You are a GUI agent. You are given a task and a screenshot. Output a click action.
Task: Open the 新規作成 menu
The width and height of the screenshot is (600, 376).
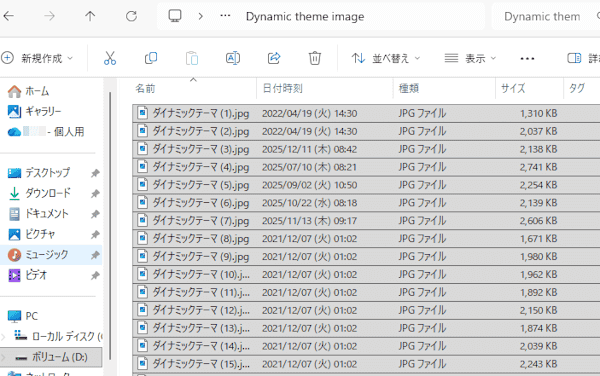point(37,58)
